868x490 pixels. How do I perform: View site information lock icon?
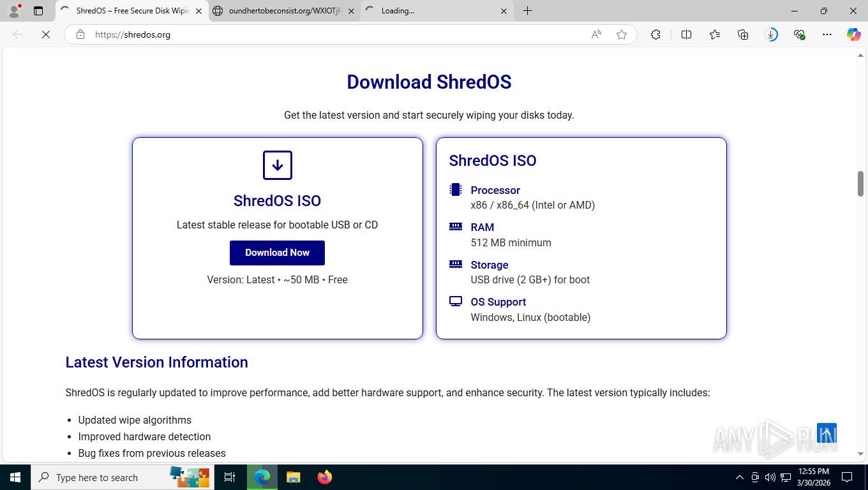[x=80, y=34]
